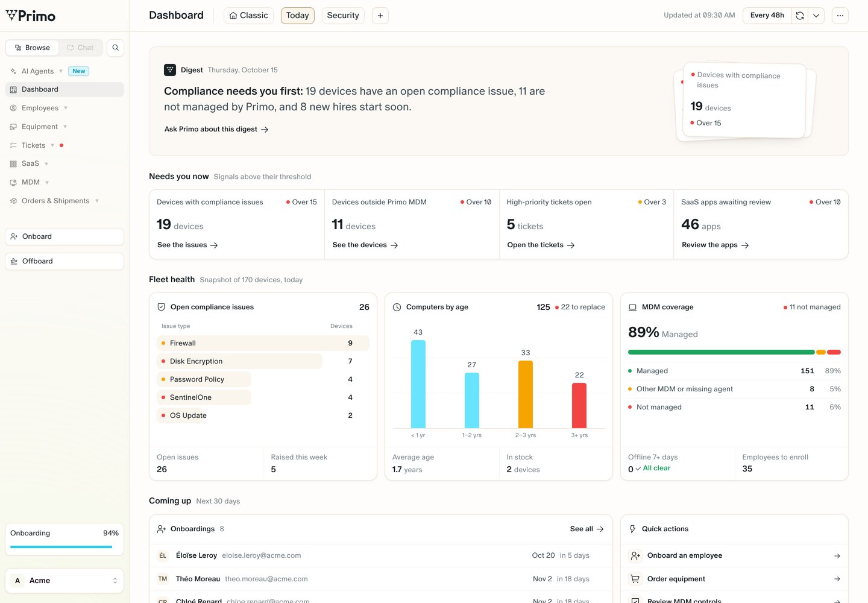
Task: Open Éloïse Leroy onboarding row
Action: pos(381,555)
